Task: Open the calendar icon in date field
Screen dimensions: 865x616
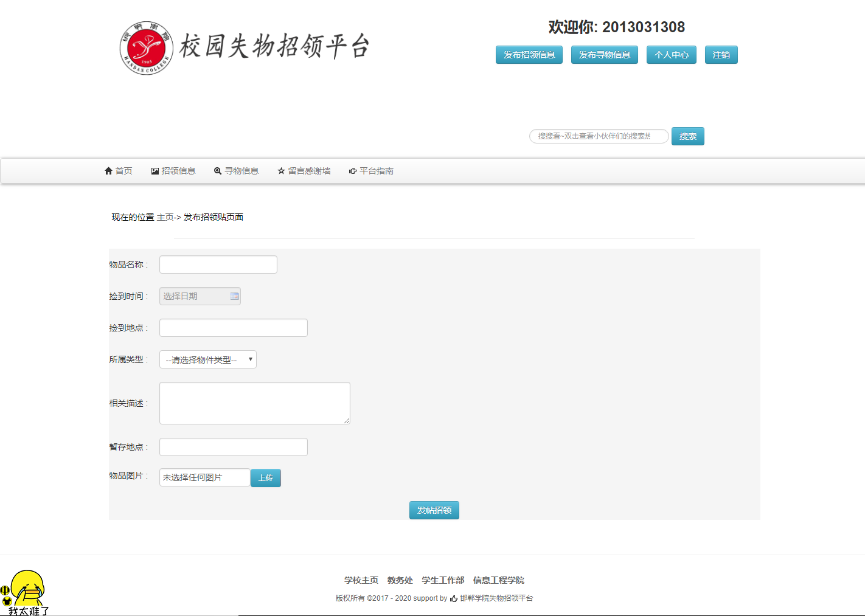Action: point(234,296)
